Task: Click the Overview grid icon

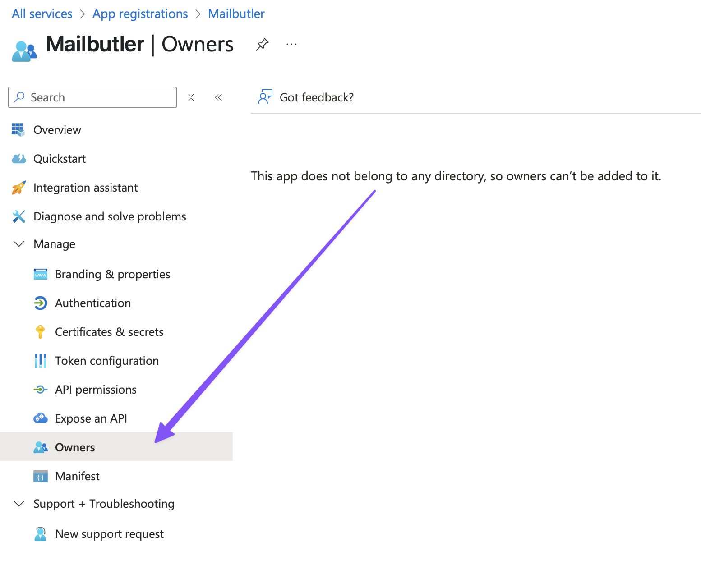Action: 18,130
